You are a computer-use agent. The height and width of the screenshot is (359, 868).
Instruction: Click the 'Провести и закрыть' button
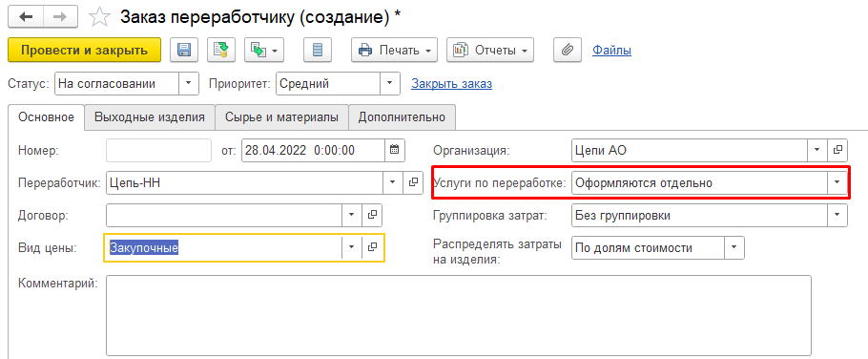click(84, 50)
